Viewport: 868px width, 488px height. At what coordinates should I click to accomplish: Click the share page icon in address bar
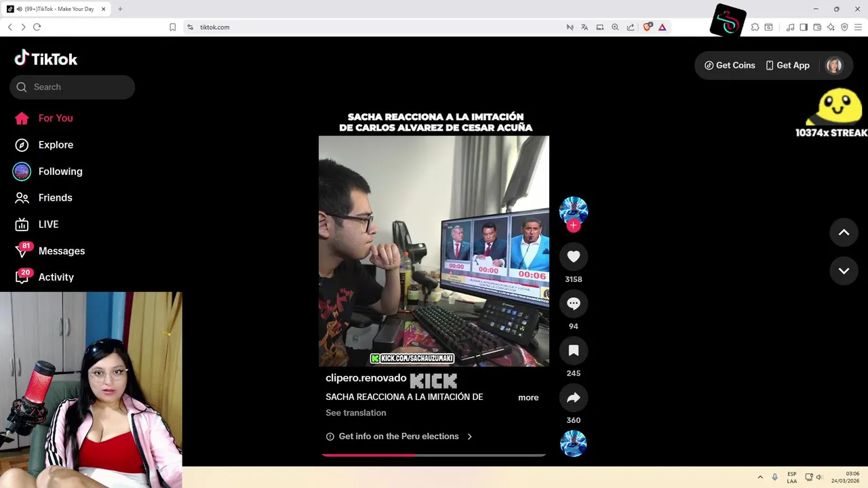click(631, 27)
